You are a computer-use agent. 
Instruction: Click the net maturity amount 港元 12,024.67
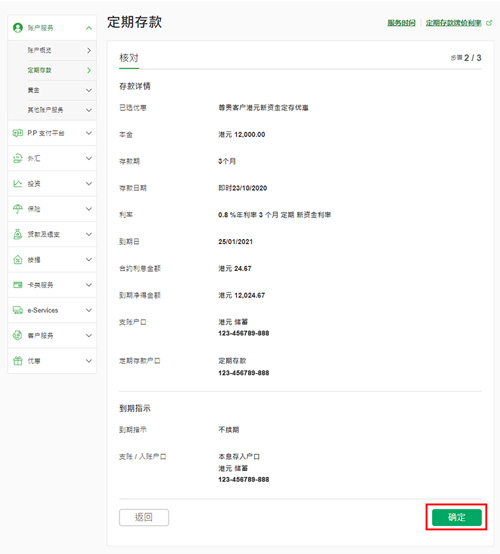point(242,295)
